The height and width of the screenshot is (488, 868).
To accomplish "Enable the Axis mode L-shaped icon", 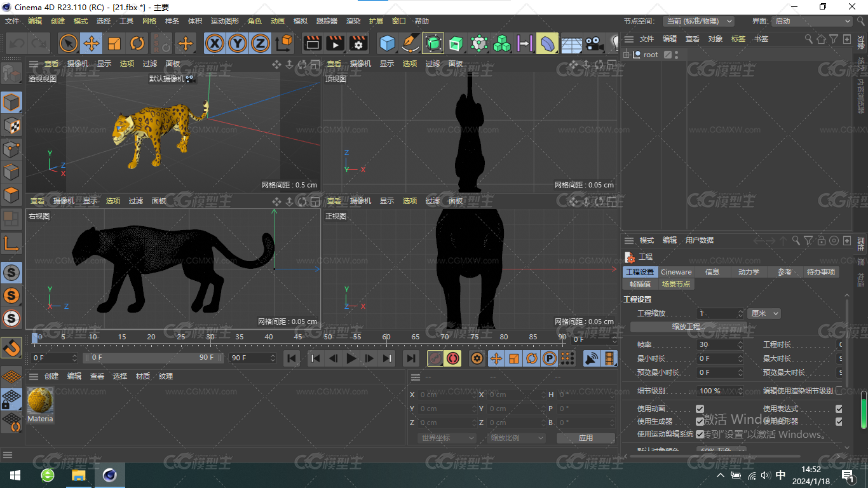I will (11, 242).
